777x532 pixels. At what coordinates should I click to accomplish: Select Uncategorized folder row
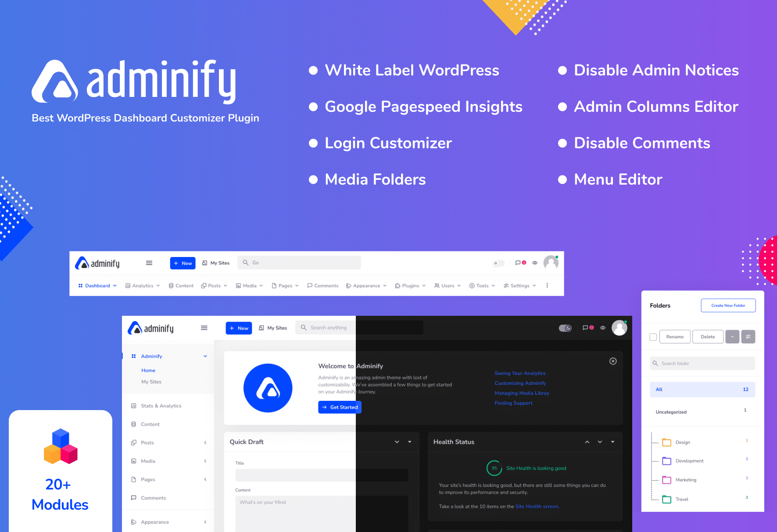[x=702, y=411]
